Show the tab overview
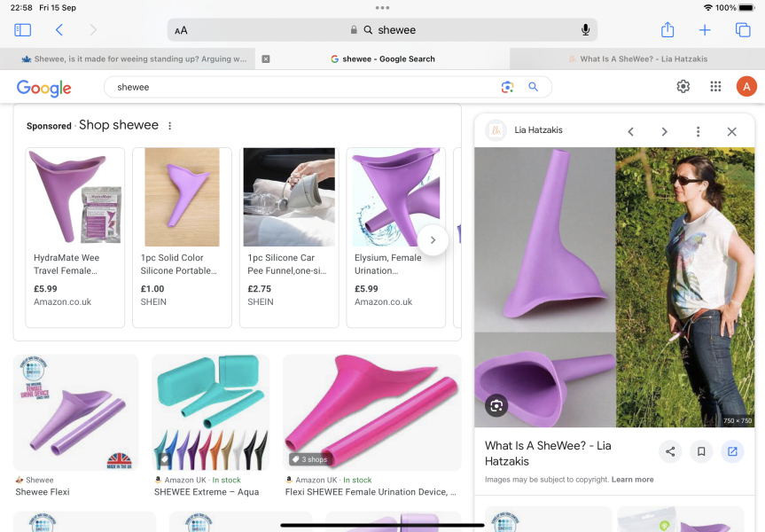765x532 pixels. tap(743, 30)
